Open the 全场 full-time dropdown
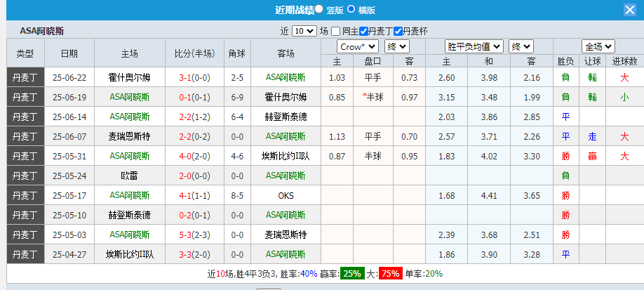The width and height of the screenshot is (644, 290). [x=598, y=46]
